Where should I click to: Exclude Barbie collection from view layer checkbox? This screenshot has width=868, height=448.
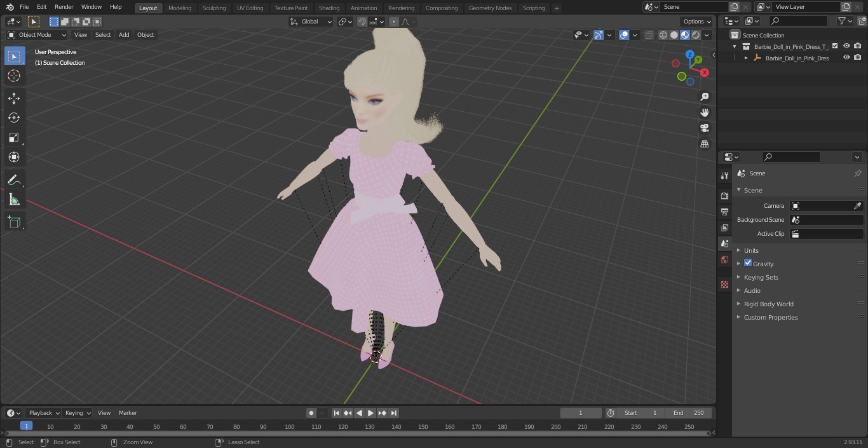click(835, 46)
